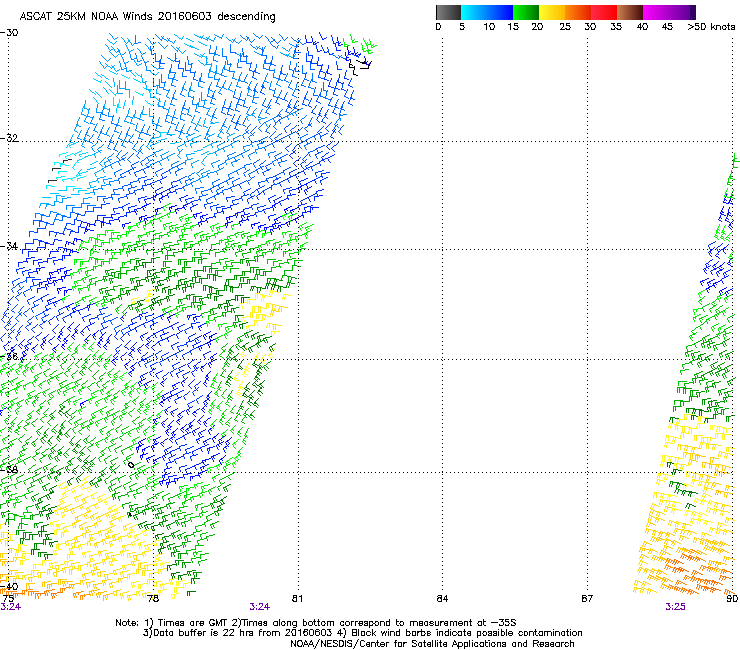
Task: Click the longitude label 84
Action: 442,599
